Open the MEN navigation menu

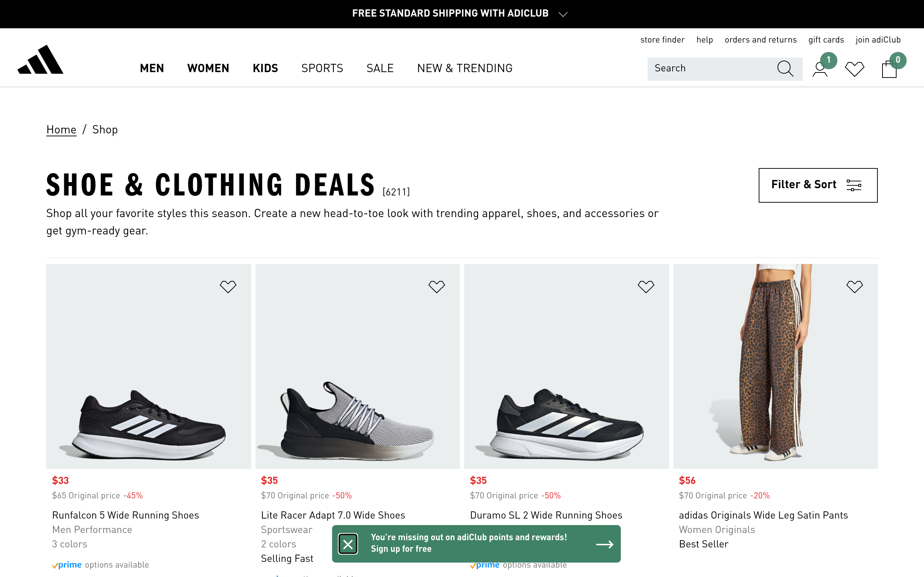coord(152,68)
